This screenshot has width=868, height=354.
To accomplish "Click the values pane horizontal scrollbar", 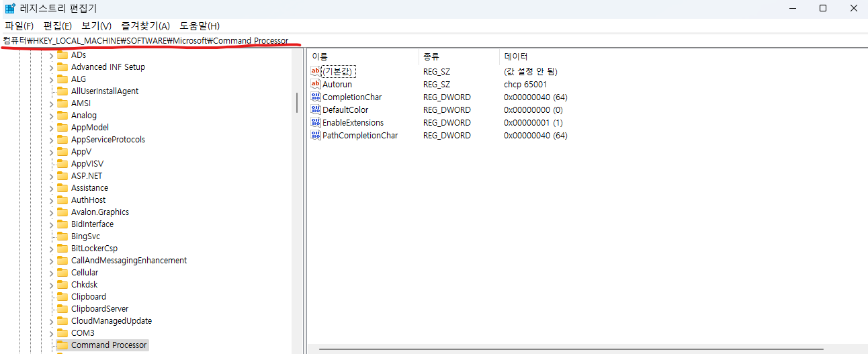I will [571, 349].
